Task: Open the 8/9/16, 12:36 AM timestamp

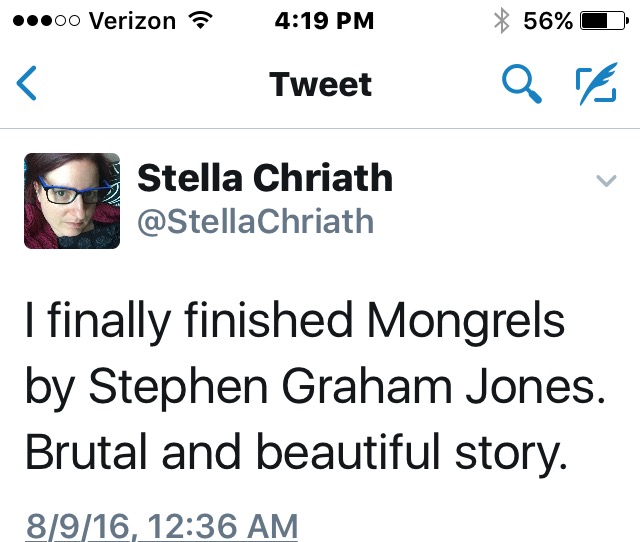Action: click(x=162, y=526)
